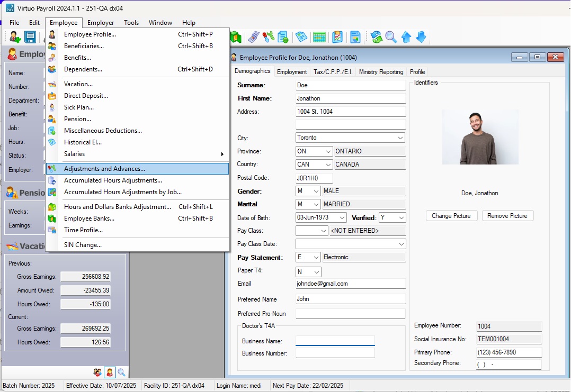
Task: Open the Date of Birth date picker
Action: [x=341, y=217]
